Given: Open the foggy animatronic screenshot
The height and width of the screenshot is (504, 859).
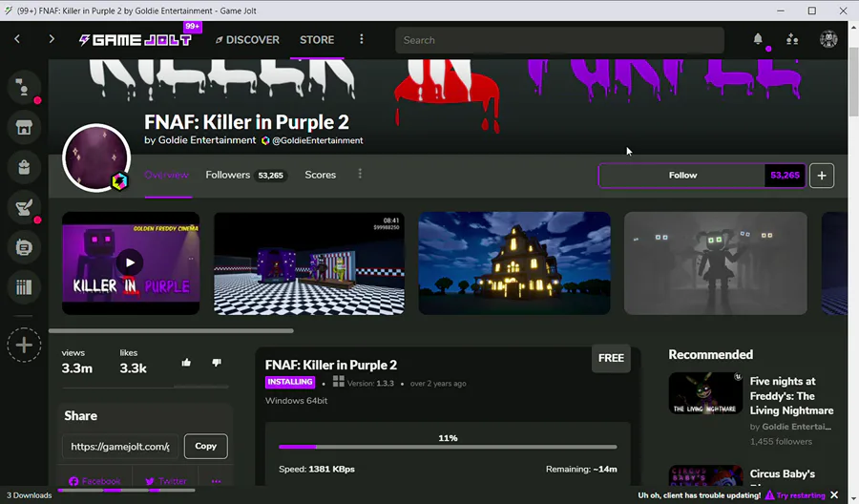Looking at the screenshot, I should click(716, 262).
